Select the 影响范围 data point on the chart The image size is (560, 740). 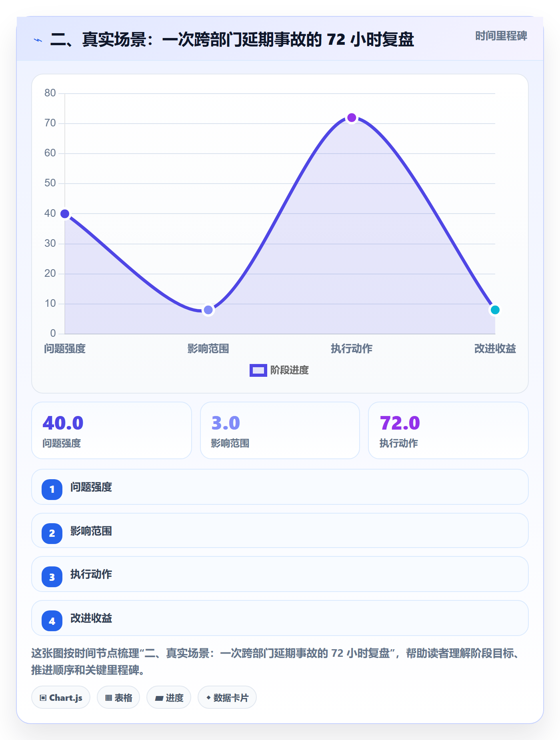pos(208,310)
